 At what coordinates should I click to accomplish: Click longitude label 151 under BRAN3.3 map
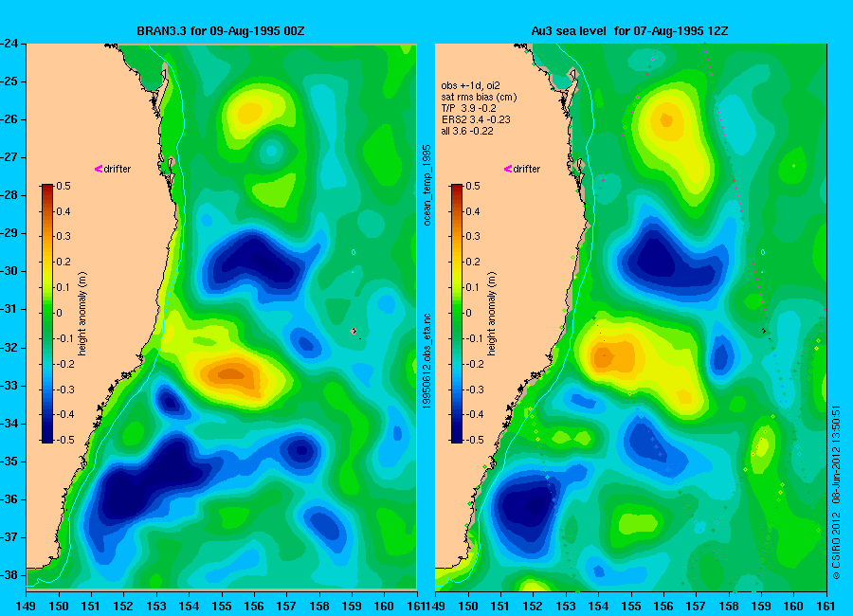click(91, 607)
